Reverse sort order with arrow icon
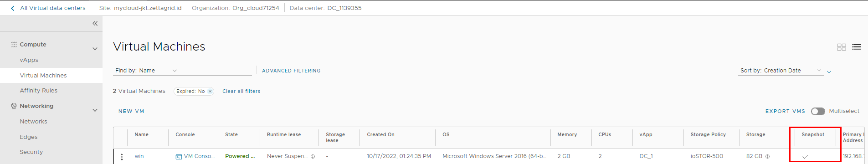The image size is (868, 164). pyautogui.click(x=829, y=71)
